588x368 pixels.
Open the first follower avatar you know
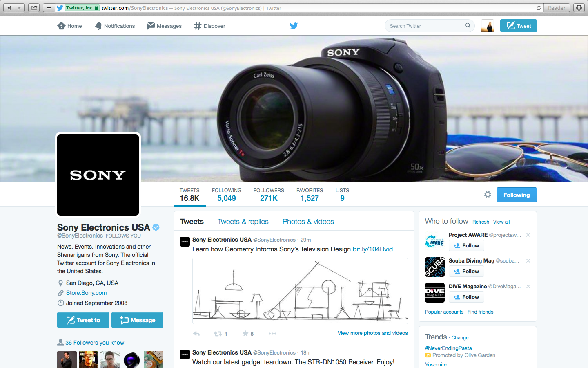click(67, 359)
